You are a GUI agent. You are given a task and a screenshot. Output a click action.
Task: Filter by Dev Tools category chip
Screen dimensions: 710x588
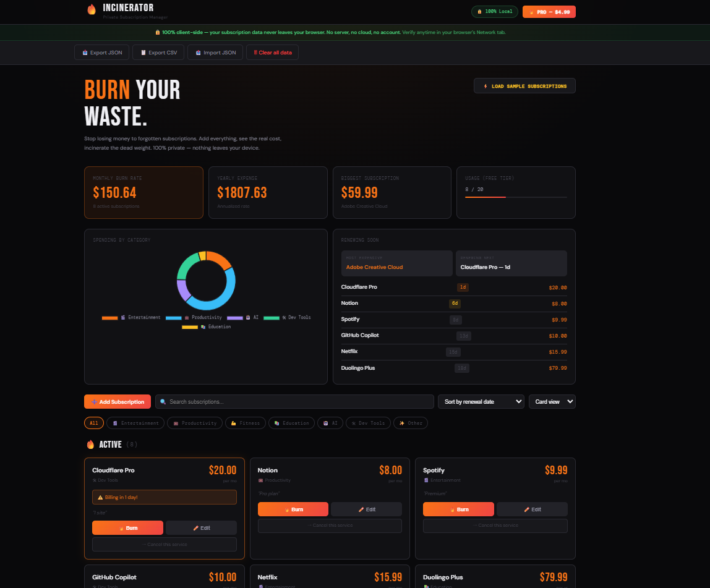[x=368, y=424]
